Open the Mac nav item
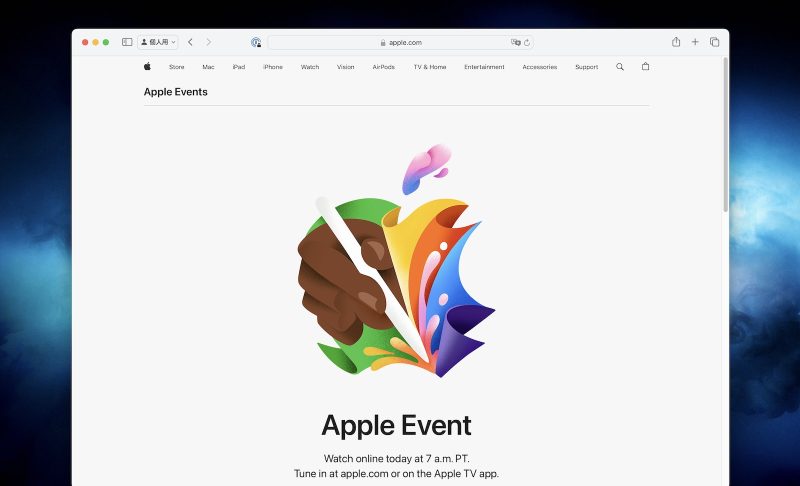800x486 pixels. pos(208,67)
